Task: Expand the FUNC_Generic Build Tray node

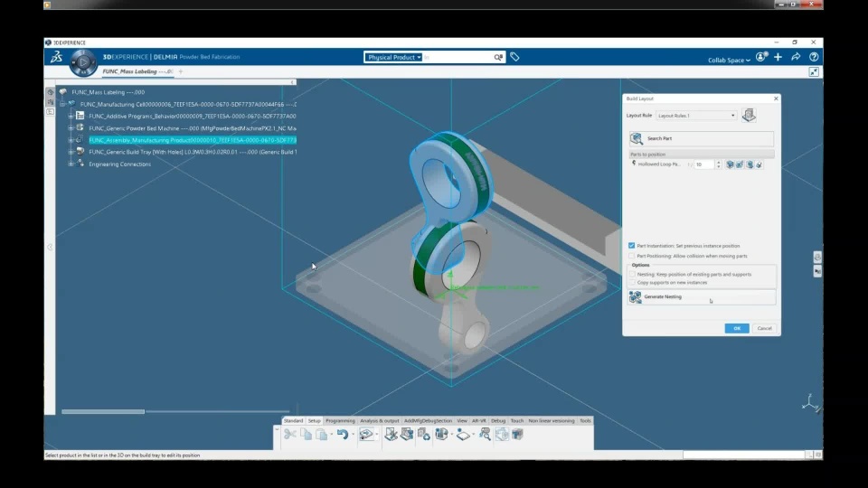Action: pyautogui.click(x=71, y=152)
